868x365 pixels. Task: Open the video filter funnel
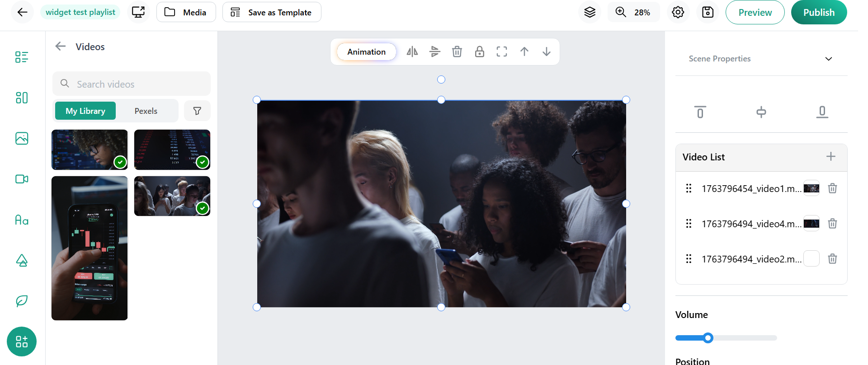pyautogui.click(x=197, y=111)
